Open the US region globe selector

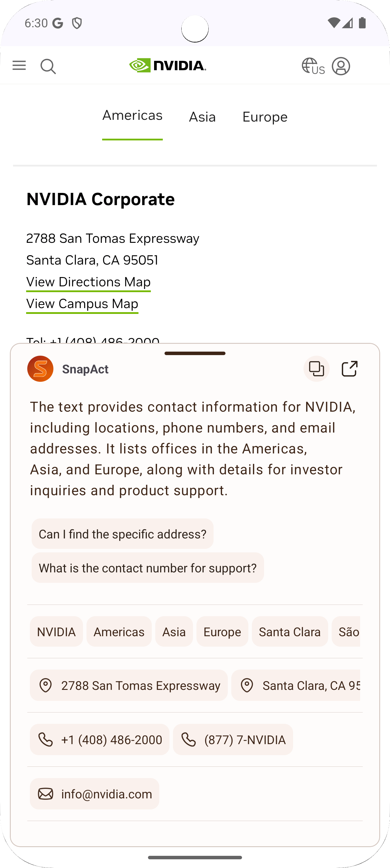(313, 66)
